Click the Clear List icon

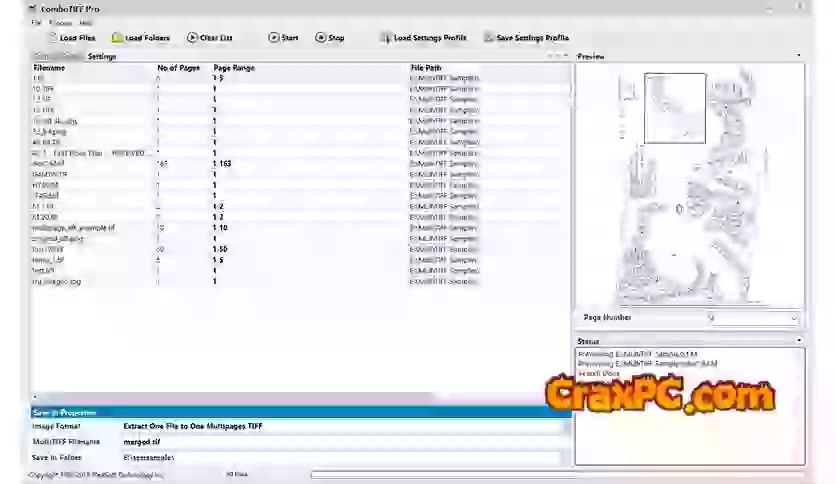(192, 37)
